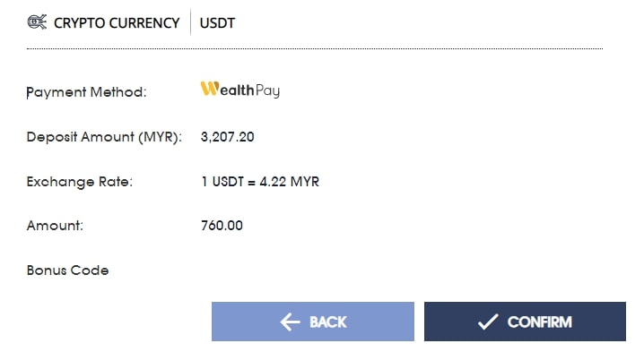Click the Payment Method label
The height and width of the screenshot is (352, 644).
(86, 92)
